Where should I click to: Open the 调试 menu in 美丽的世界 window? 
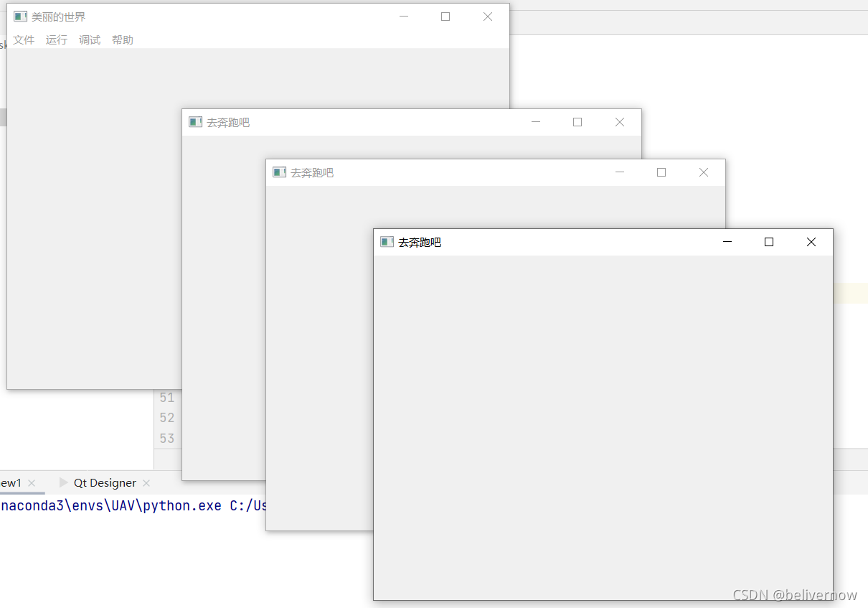[90, 40]
